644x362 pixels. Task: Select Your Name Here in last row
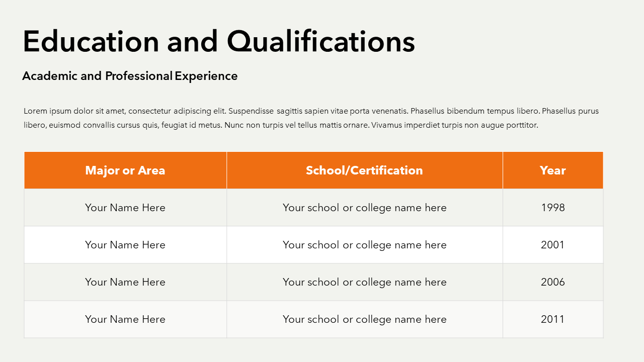(125, 319)
